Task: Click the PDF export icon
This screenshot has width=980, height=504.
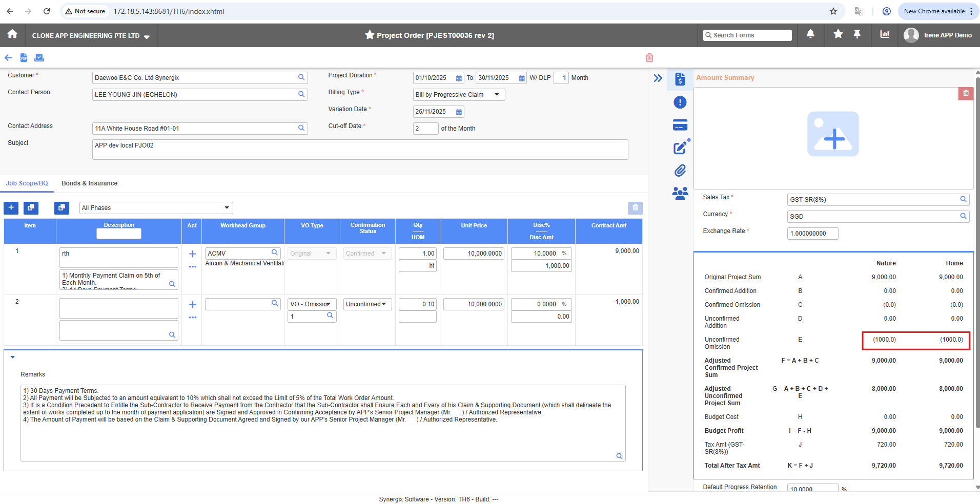Action: coord(24,58)
